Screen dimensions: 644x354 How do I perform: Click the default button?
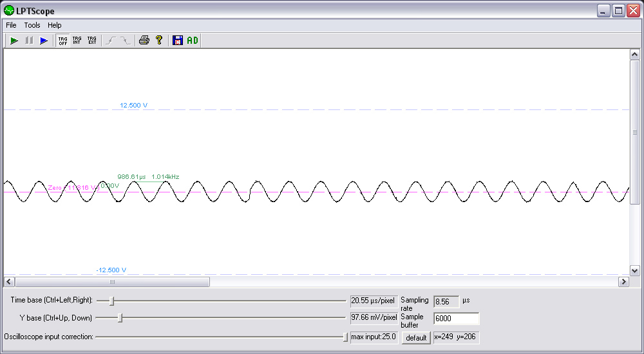(416, 338)
